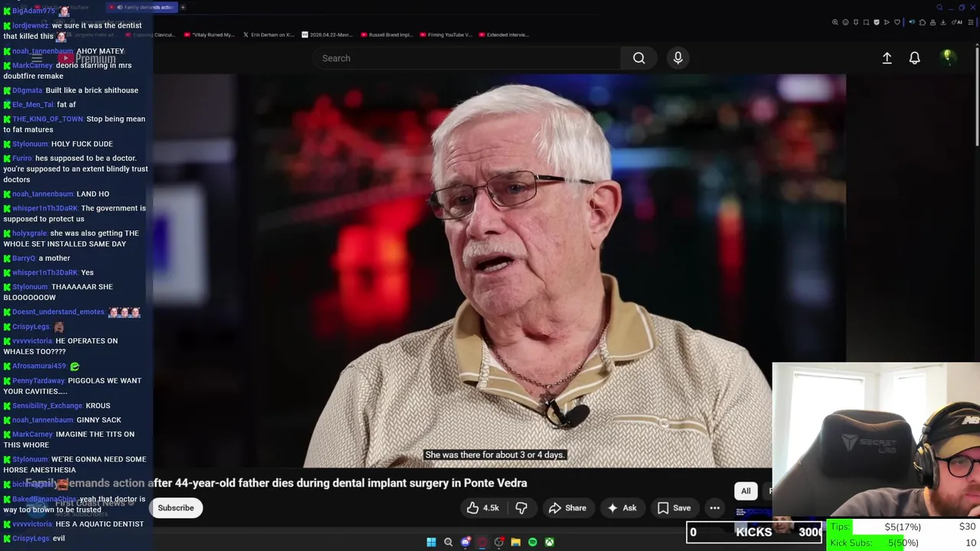Viewport: 980px width, 551px height.
Task: Save the video to a playlist
Action: click(674, 507)
